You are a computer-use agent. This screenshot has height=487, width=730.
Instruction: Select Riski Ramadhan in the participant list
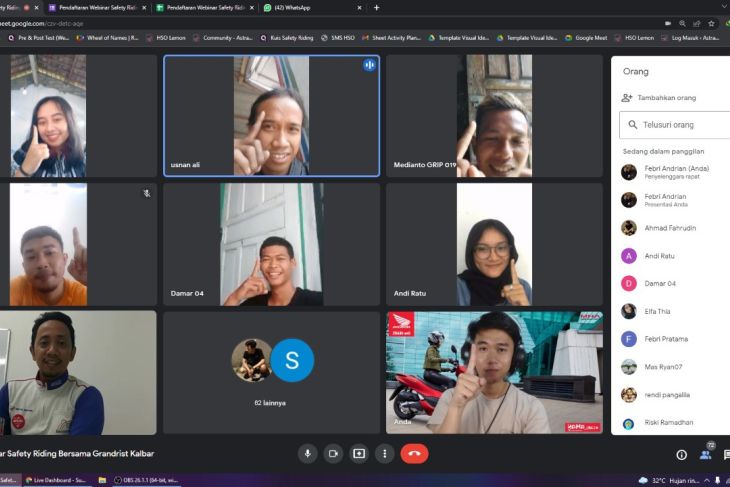click(x=675, y=422)
